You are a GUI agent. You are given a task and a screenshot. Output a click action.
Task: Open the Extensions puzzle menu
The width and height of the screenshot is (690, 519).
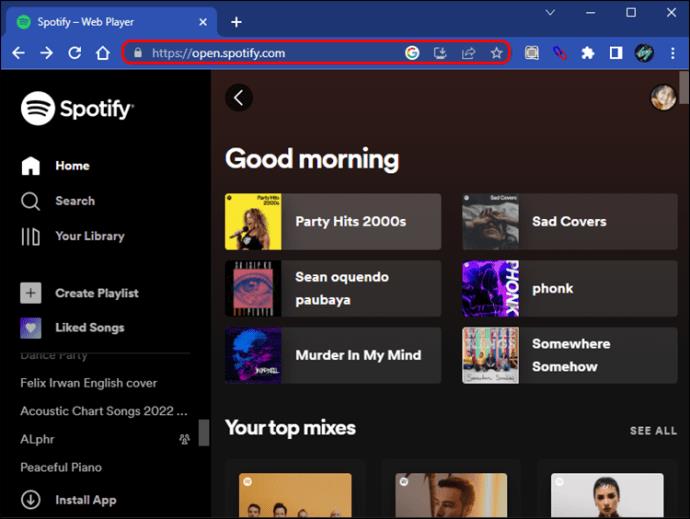(x=588, y=53)
